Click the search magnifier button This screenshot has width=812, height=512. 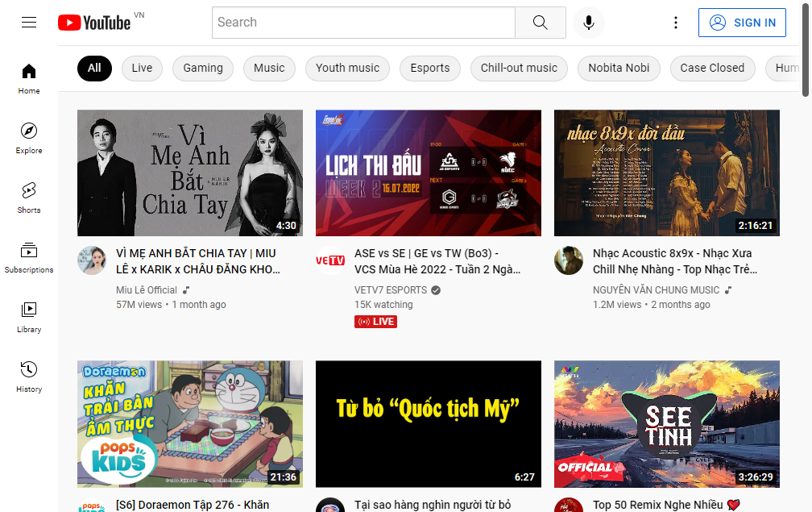(540, 23)
